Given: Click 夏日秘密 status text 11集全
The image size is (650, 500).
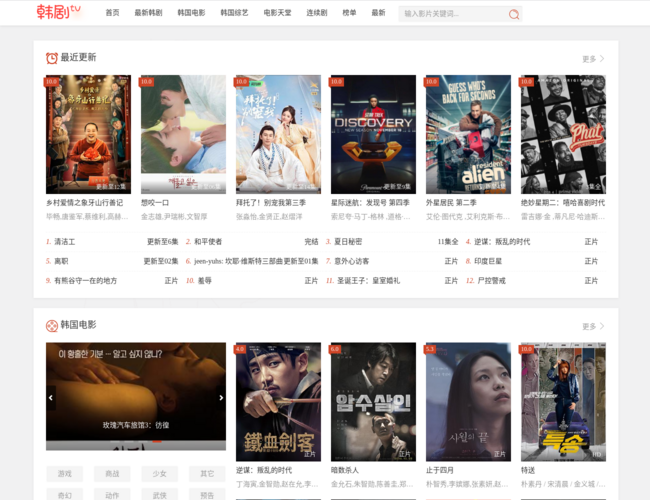Looking at the screenshot, I should (448, 242).
